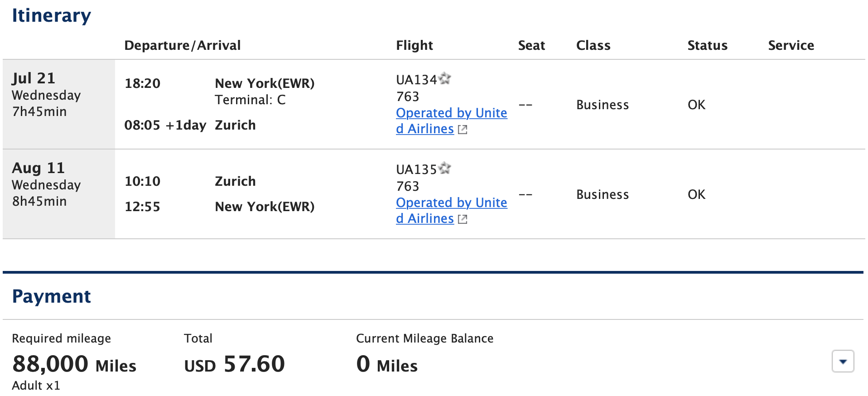Click the Class column header

click(593, 45)
